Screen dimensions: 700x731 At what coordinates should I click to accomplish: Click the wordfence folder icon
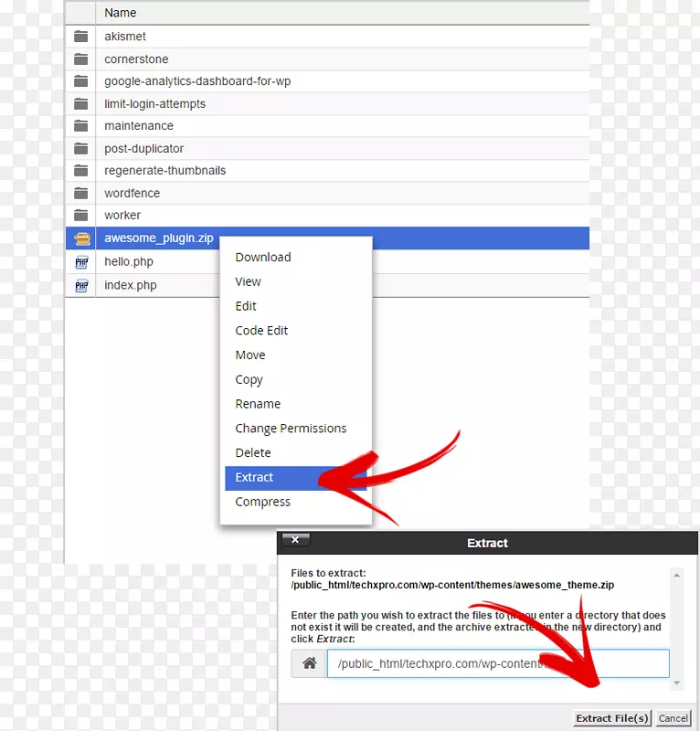click(80, 193)
